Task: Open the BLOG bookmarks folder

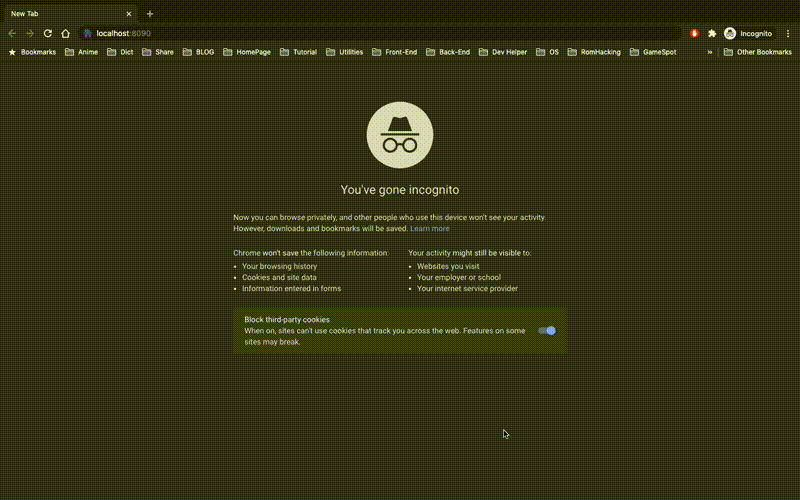Action: point(198,52)
